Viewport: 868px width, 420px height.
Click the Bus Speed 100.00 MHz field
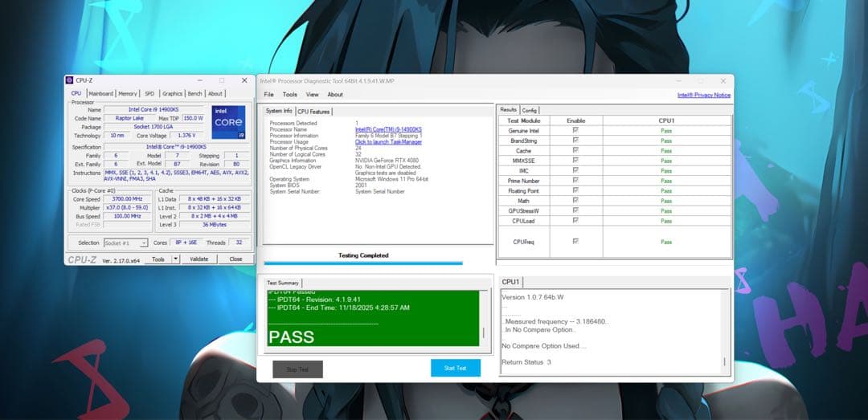tap(127, 216)
